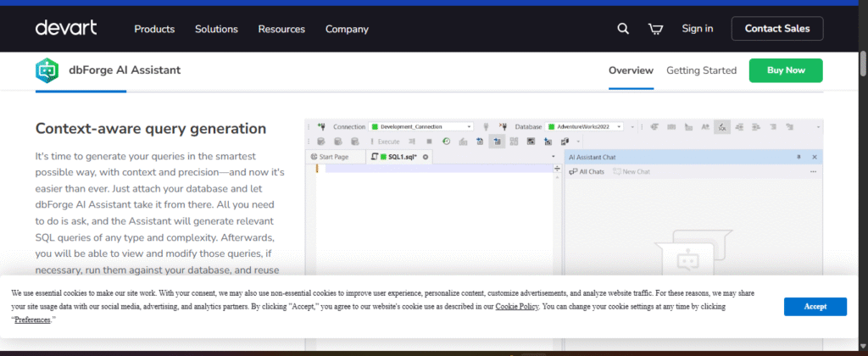Viewport: 868px width, 356px height.
Task: Open the shopping cart icon
Action: tap(655, 29)
